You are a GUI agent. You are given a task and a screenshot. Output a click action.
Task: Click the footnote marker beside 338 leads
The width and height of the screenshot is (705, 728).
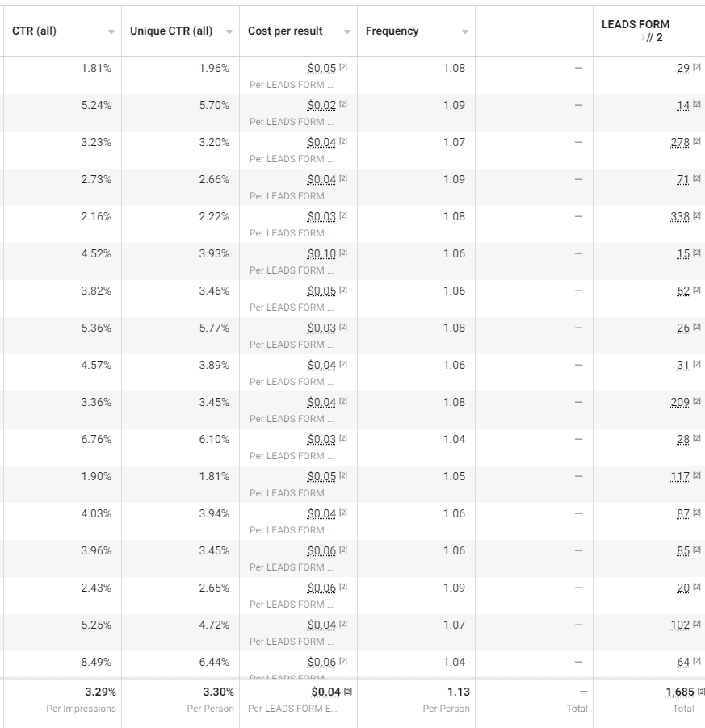coord(697,216)
